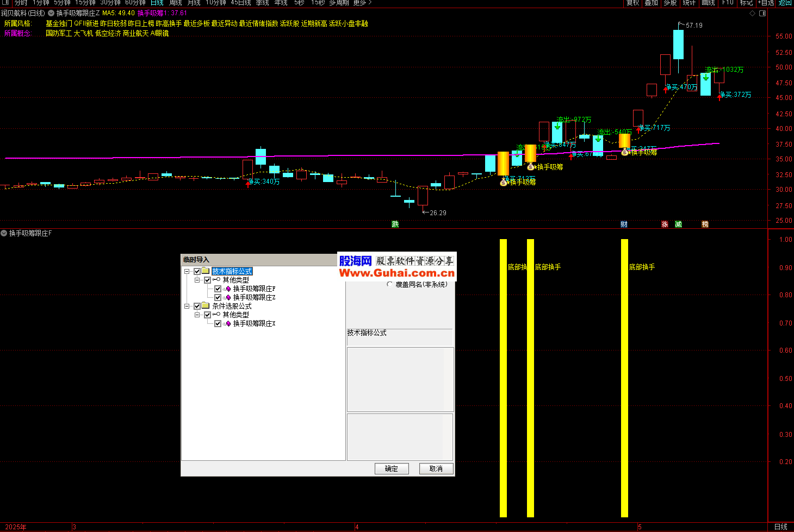Click the blue 财 marker on timeline
This screenshot has height=532, width=794.
pos(624,224)
